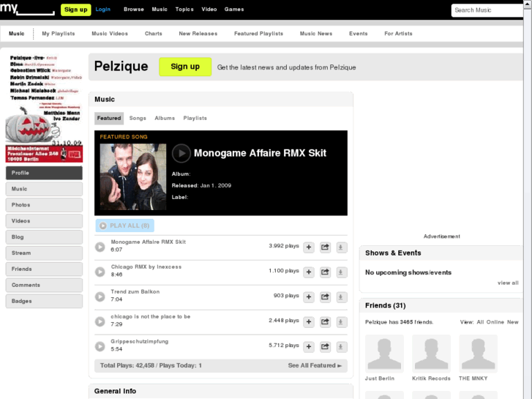The width and height of the screenshot is (532, 399).
Task: Open the Topics menu
Action: point(184,10)
